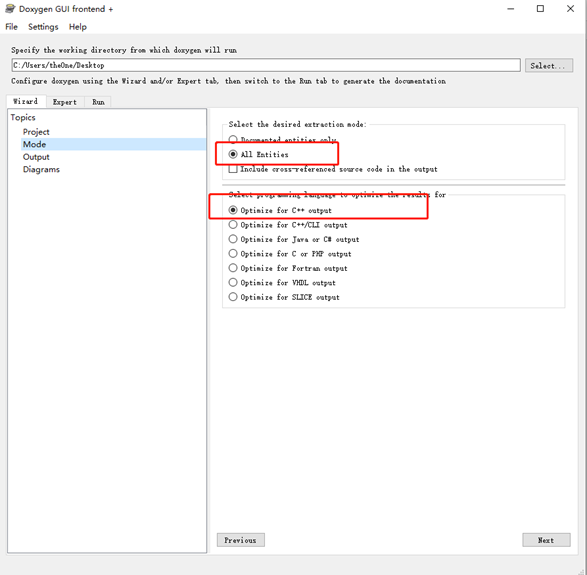Open the Settings menu

[43, 27]
